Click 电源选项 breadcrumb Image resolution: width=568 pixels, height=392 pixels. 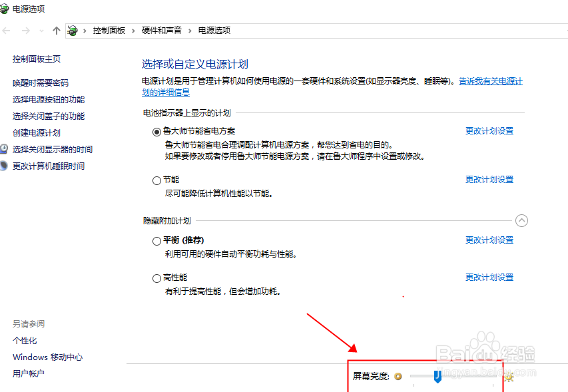click(x=214, y=31)
